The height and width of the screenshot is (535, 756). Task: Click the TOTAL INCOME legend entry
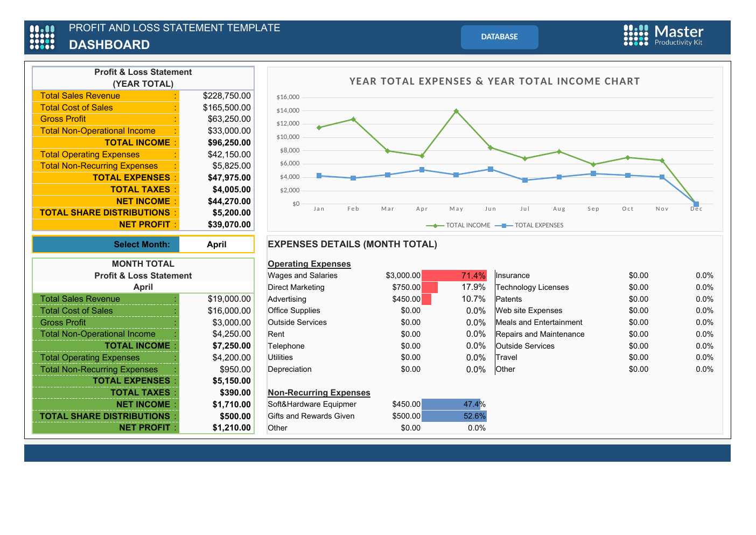coord(458,225)
